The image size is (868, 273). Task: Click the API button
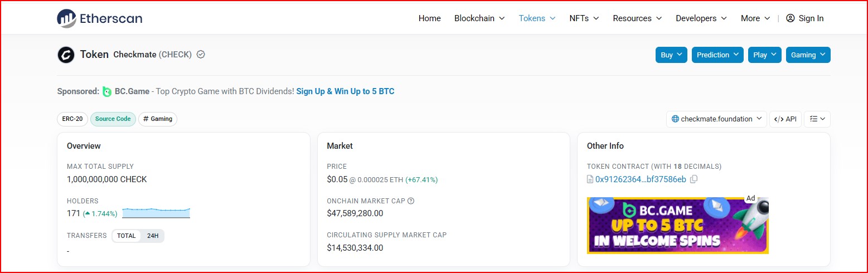(785, 119)
